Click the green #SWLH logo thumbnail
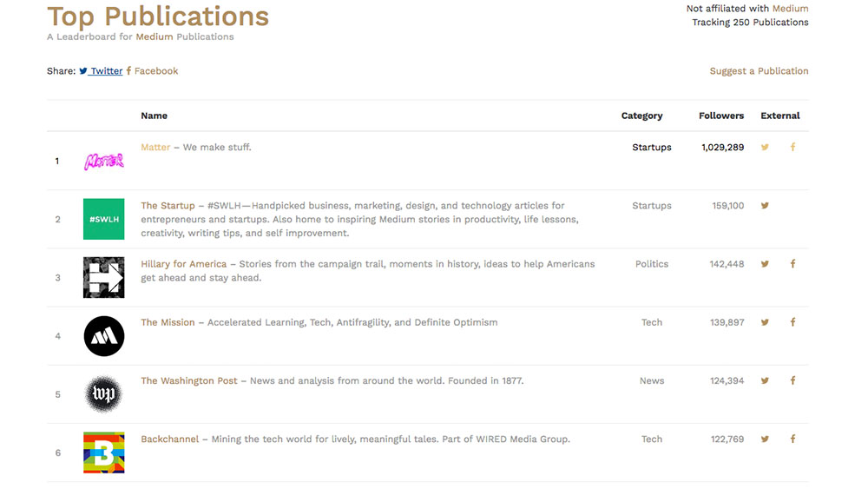 [x=103, y=219]
